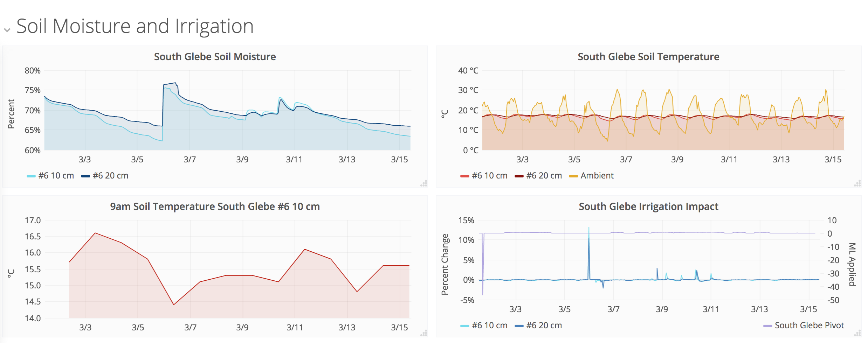This screenshot has width=868, height=343.
Task: Click the dark red #6 20 cm temperature color swatch
Action: pyautogui.click(x=519, y=176)
